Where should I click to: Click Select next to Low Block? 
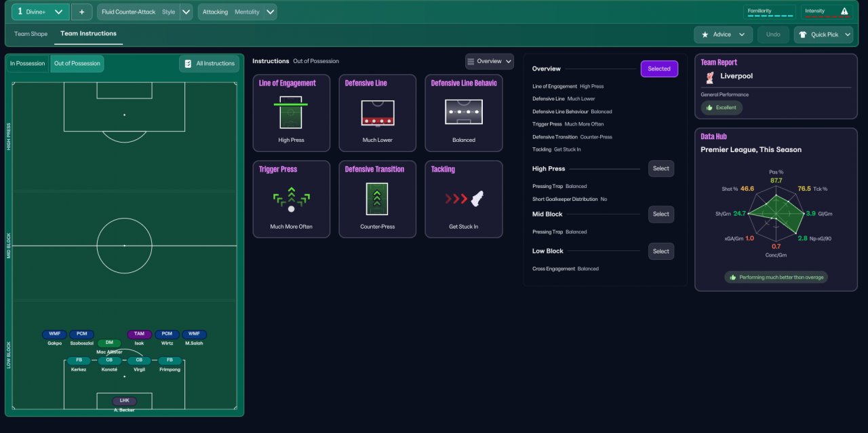click(x=661, y=251)
